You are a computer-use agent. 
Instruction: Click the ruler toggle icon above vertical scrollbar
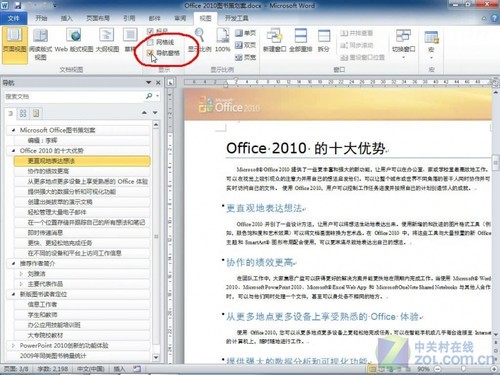tap(496, 82)
